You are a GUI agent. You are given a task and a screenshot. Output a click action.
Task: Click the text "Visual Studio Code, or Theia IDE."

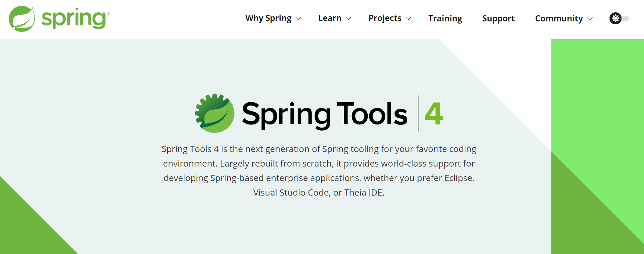319,193
